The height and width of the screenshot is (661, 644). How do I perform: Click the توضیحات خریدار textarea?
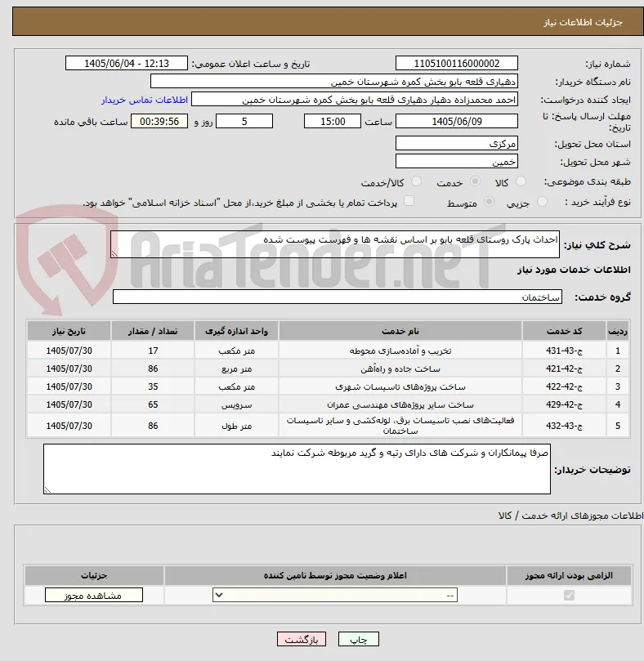(297, 469)
